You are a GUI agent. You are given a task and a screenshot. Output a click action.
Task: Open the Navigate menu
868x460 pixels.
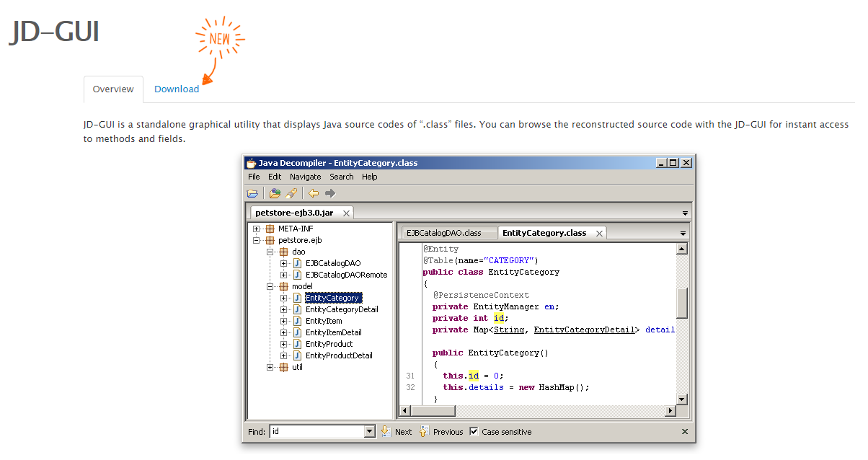point(306,177)
